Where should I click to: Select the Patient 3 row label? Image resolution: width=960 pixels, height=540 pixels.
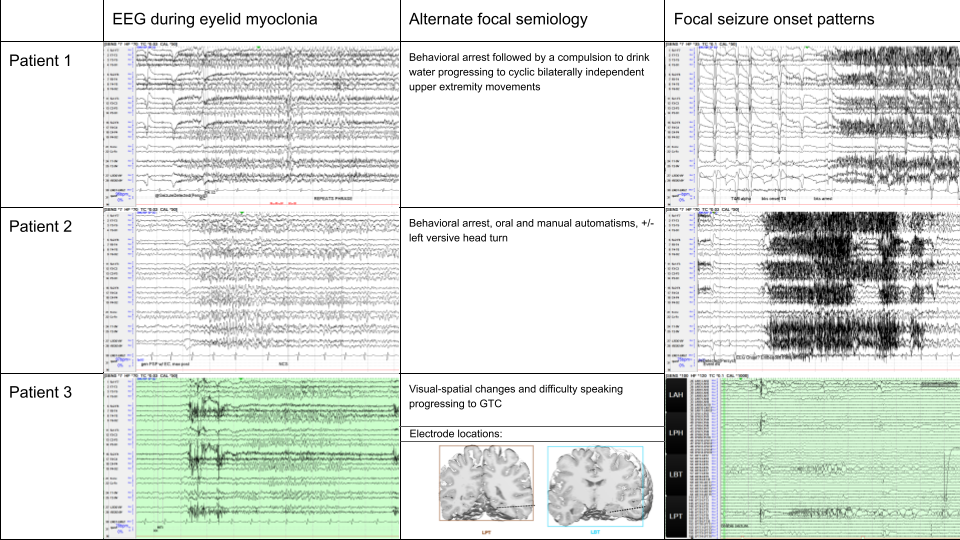pos(40,392)
